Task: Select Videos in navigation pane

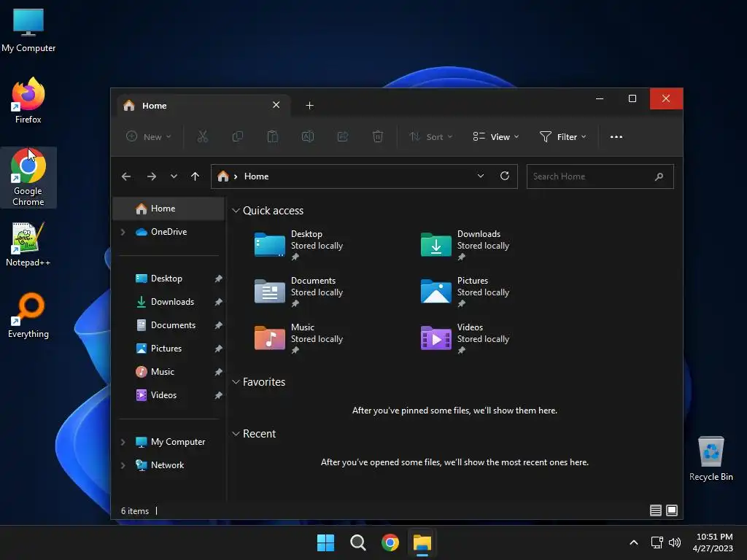Action: 169,395
